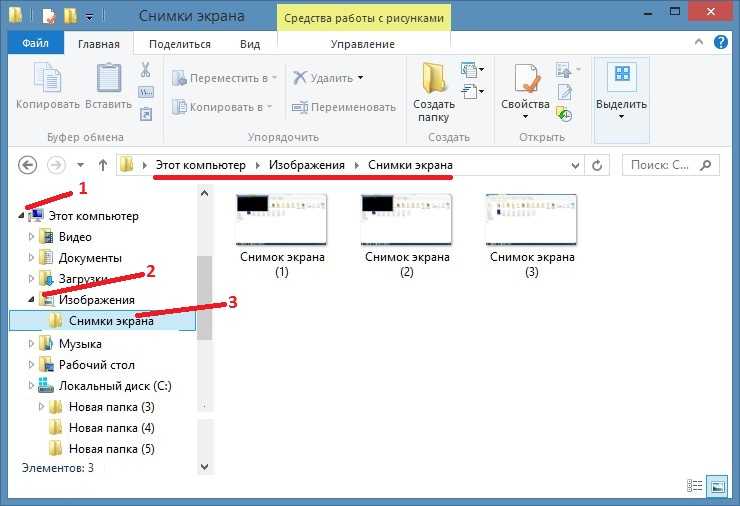The image size is (740, 506).
Task: Click the Select (Выделить) grid icon
Action: pos(622,74)
